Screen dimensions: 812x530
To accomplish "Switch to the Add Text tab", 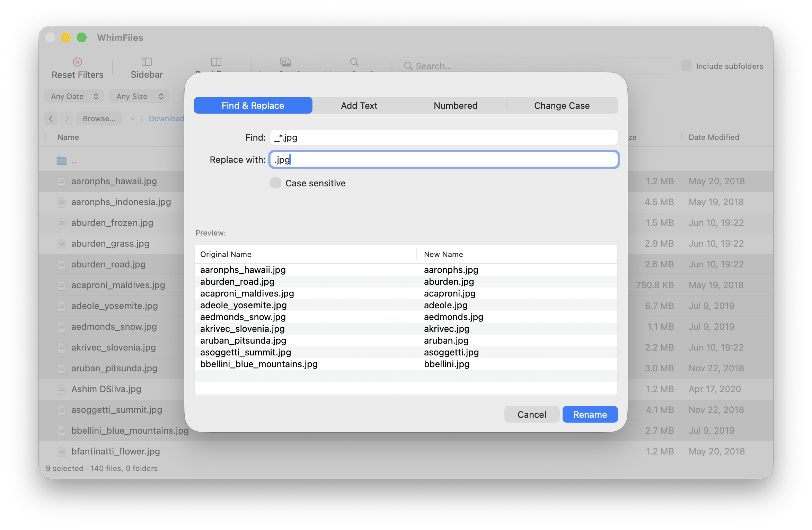I will click(x=359, y=105).
